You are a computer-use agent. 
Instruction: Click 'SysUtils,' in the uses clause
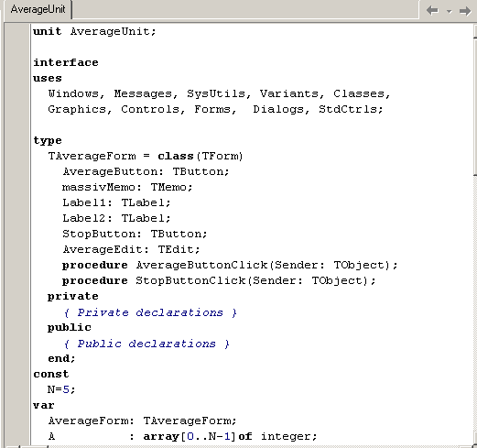[x=219, y=93]
